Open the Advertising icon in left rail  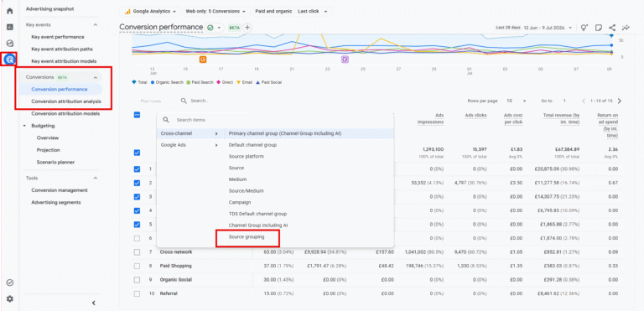coord(9,60)
